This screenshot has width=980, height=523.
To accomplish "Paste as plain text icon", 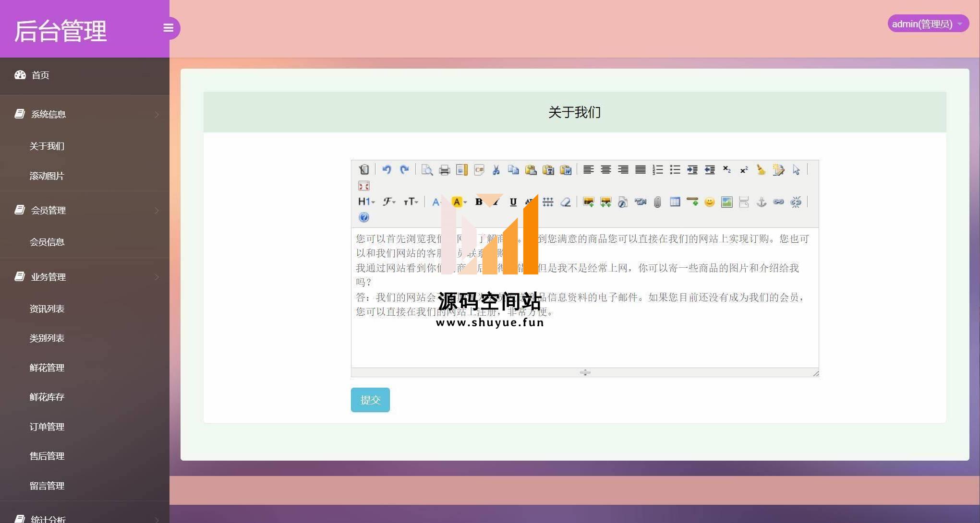I will pyautogui.click(x=548, y=169).
